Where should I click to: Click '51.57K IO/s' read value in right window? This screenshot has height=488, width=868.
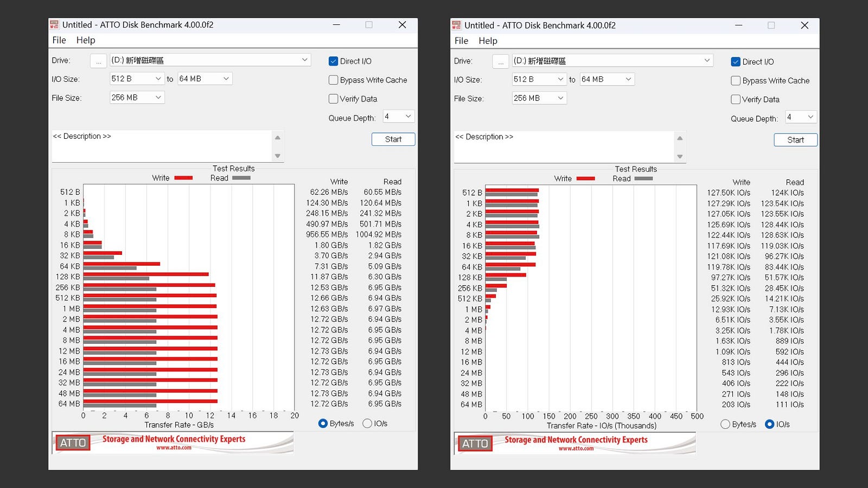click(784, 277)
